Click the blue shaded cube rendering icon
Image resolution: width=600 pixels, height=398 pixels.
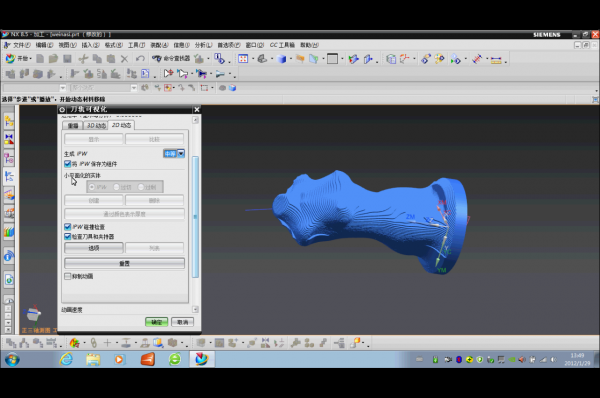[282, 59]
